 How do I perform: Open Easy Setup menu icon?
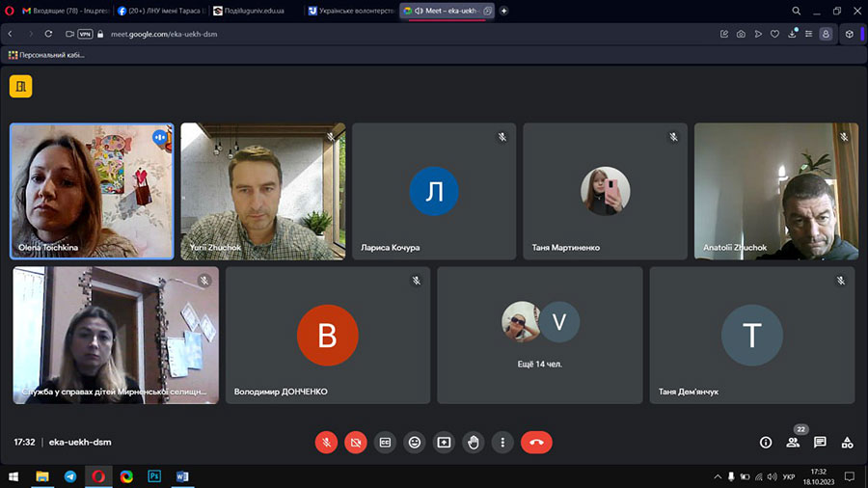[809, 34]
